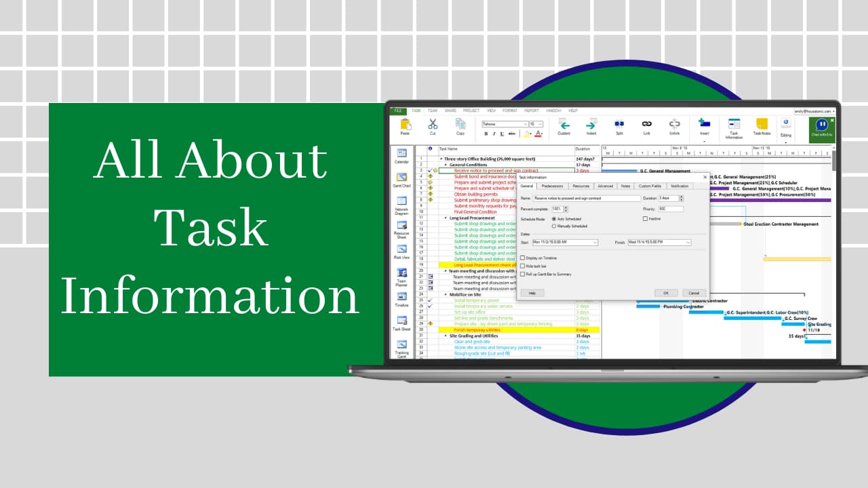The width and height of the screenshot is (868, 488).
Task: Click the Priority input field
Action: [671, 209]
